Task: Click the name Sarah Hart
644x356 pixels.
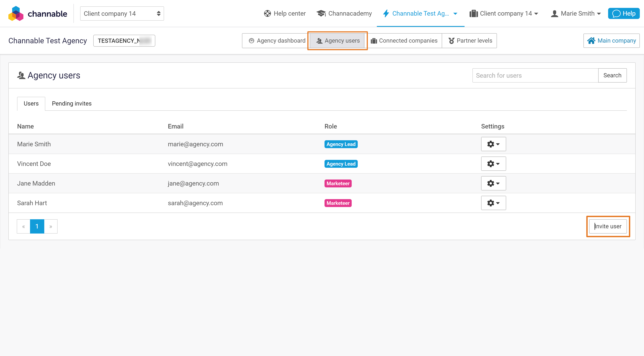Action: tap(32, 203)
